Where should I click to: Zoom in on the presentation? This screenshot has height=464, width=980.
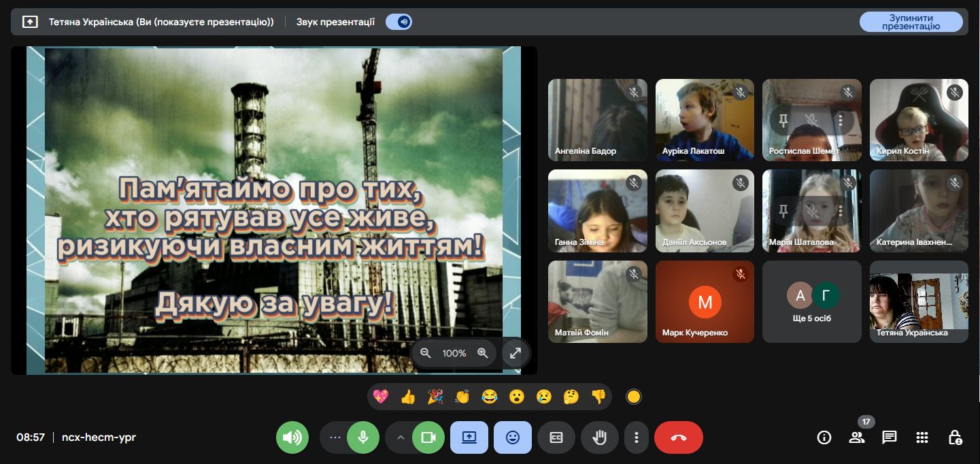click(x=483, y=353)
